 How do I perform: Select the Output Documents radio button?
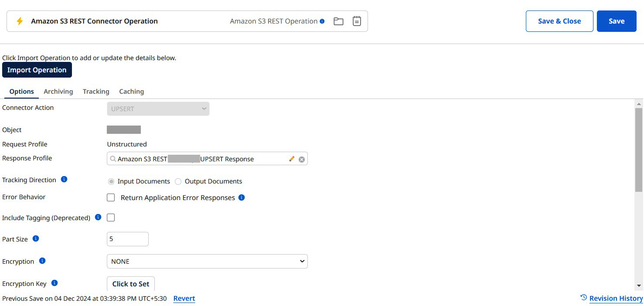[x=178, y=181]
